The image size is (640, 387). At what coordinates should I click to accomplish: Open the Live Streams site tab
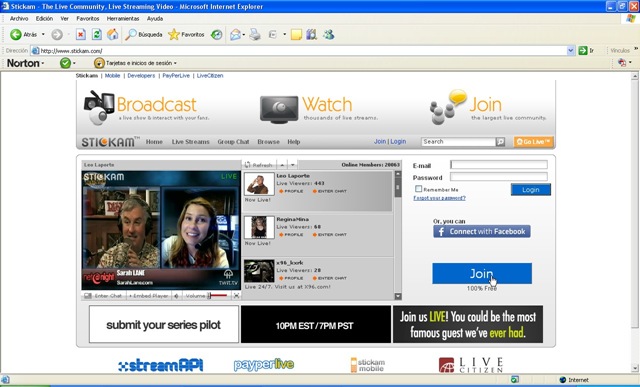[x=190, y=142]
